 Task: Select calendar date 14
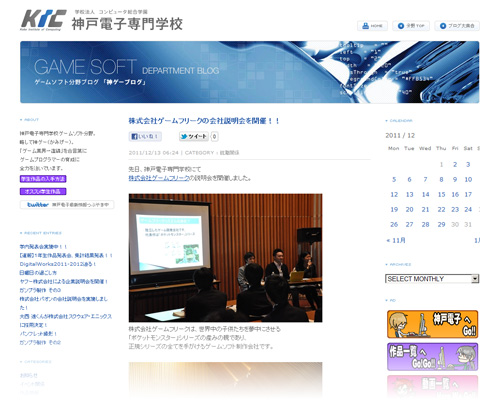click(425, 194)
